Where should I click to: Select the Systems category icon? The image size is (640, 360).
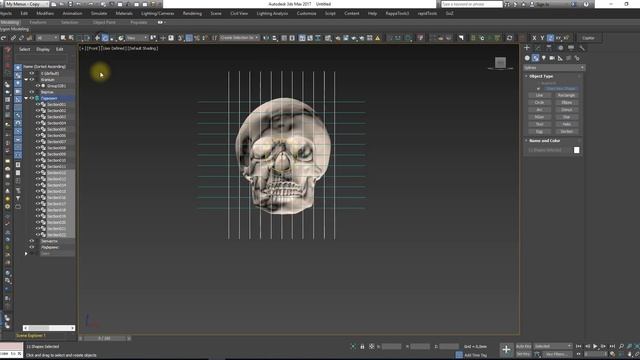click(x=577, y=58)
